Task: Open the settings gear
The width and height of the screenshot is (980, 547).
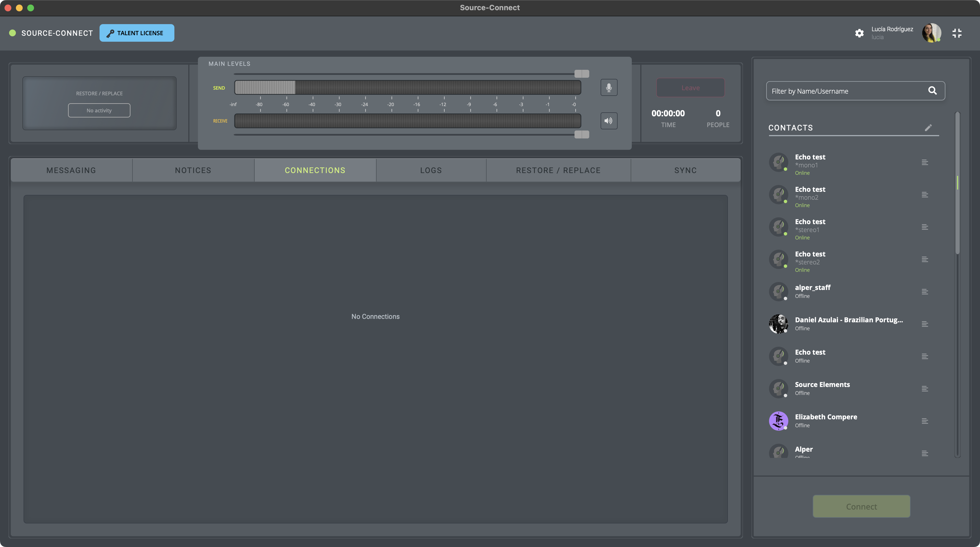Action: click(x=859, y=33)
